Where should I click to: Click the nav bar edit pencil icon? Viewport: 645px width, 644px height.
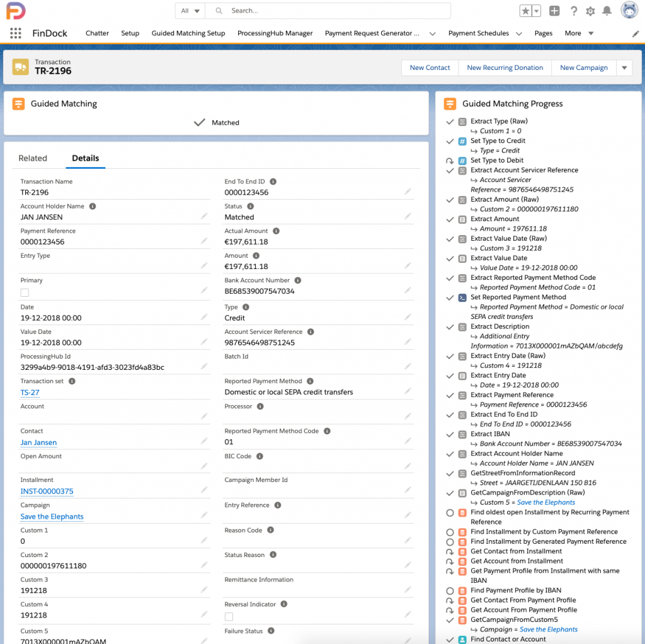tap(636, 34)
